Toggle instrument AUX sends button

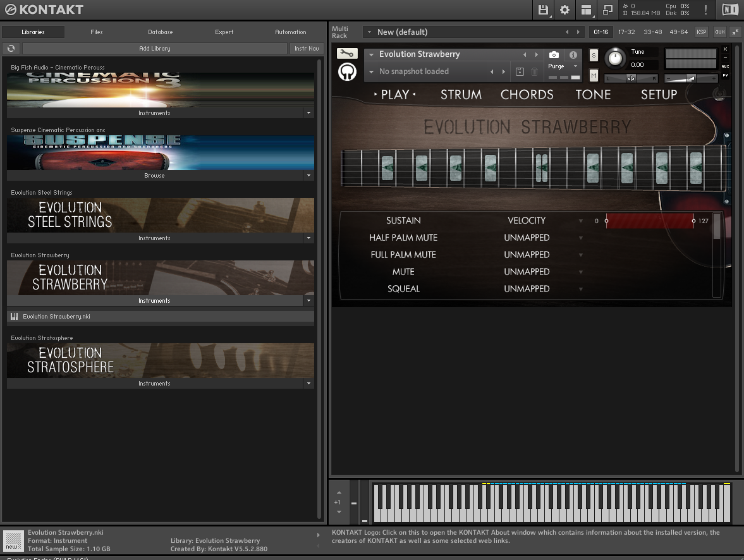click(x=725, y=66)
